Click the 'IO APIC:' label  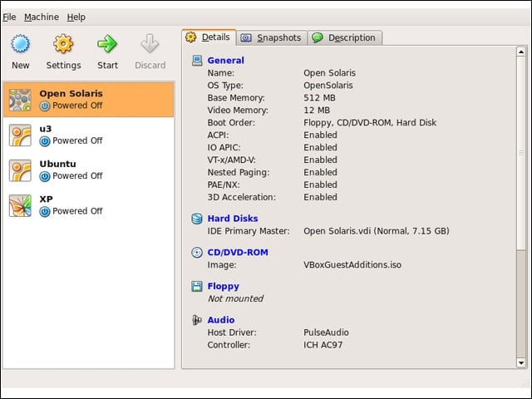224,148
